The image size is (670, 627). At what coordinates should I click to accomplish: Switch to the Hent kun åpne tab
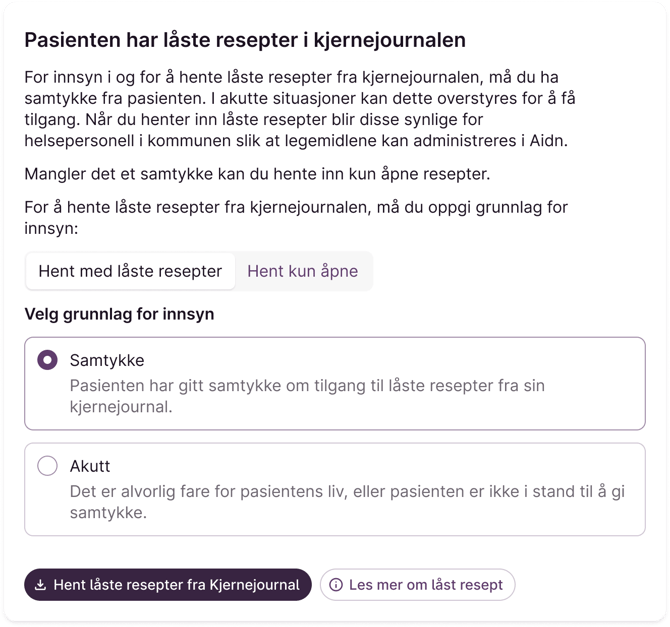302,271
